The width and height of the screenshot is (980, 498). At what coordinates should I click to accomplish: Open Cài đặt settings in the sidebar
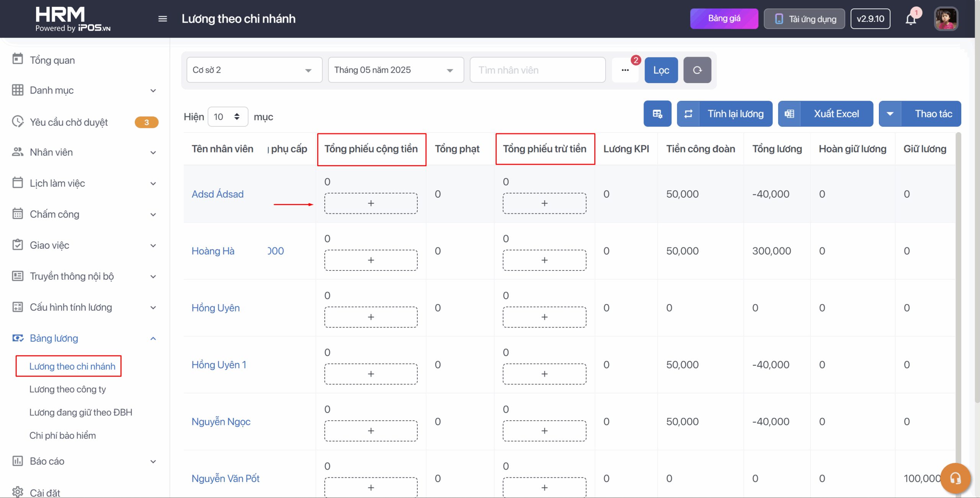pyautogui.click(x=45, y=492)
